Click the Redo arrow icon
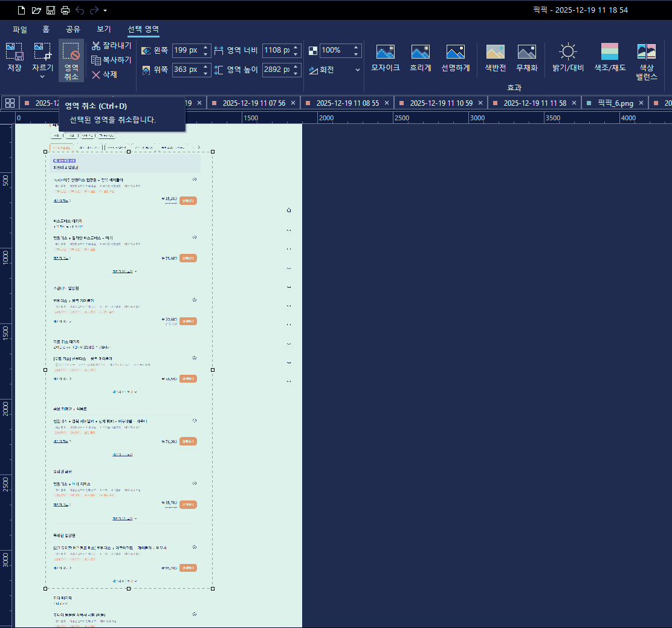672x628 pixels. point(94,10)
